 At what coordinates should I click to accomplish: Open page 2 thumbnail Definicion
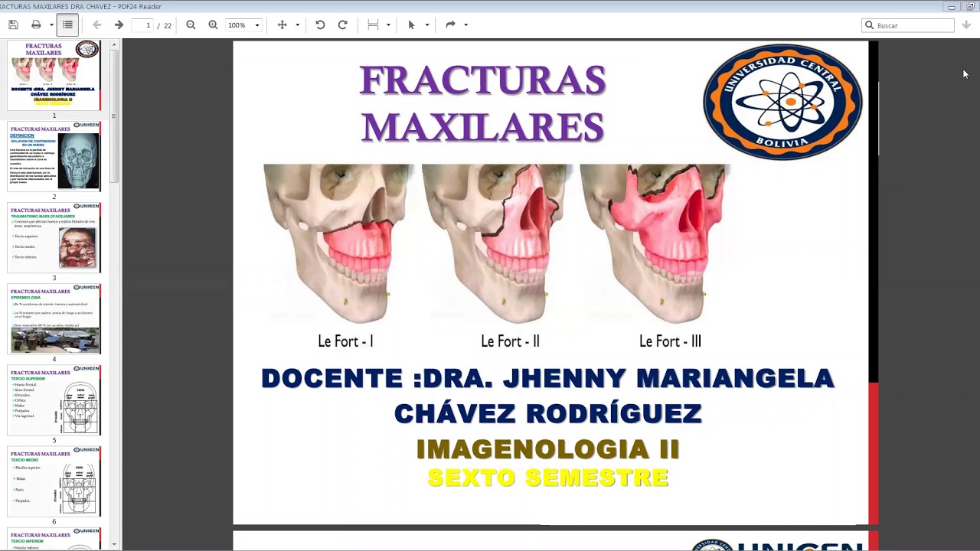(54, 156)
